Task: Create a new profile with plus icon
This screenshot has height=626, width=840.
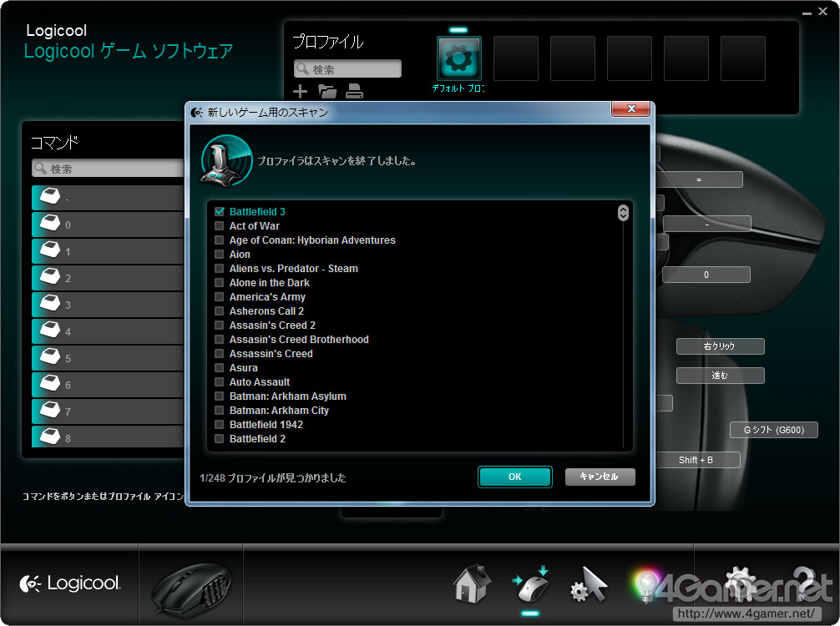Action: [x=300, y=92]
